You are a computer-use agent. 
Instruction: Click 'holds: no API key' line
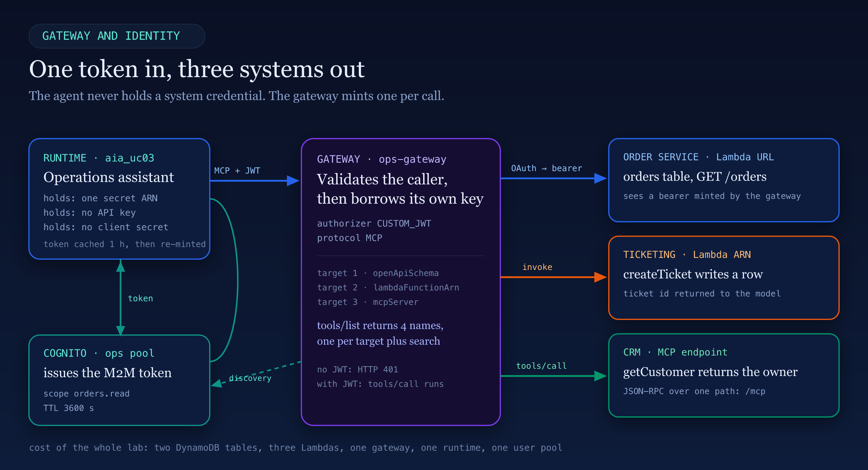pos(90,213)
